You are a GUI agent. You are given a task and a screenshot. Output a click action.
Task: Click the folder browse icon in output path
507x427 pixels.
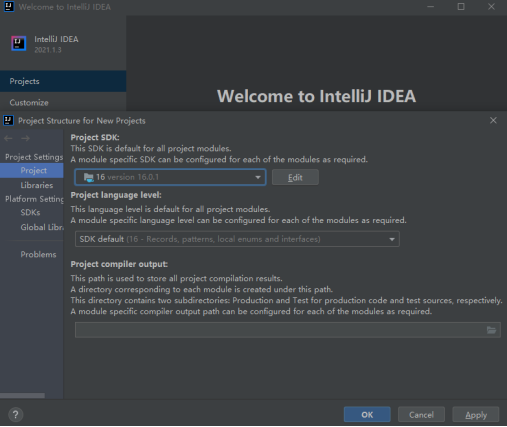[491, 330]
